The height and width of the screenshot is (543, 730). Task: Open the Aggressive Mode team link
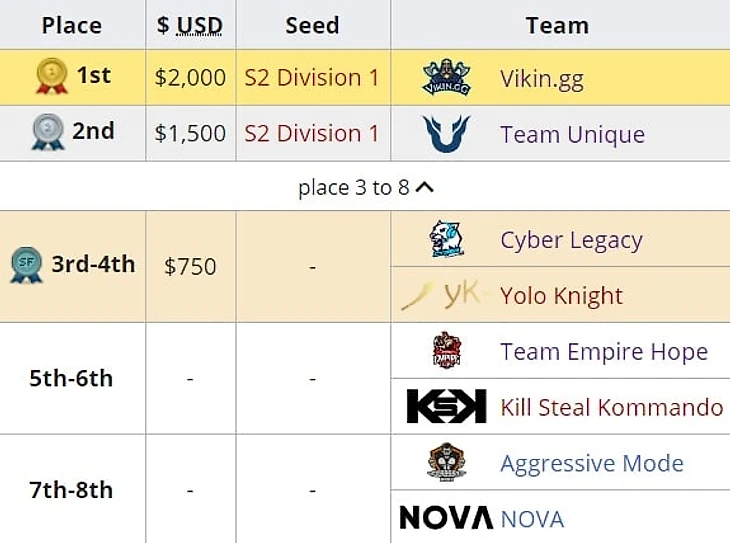point(592,463)
